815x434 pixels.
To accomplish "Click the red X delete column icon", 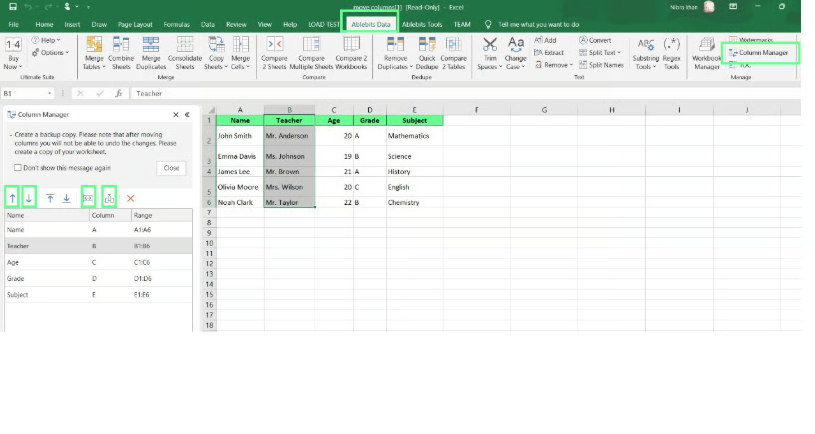I will pos(130,199).
